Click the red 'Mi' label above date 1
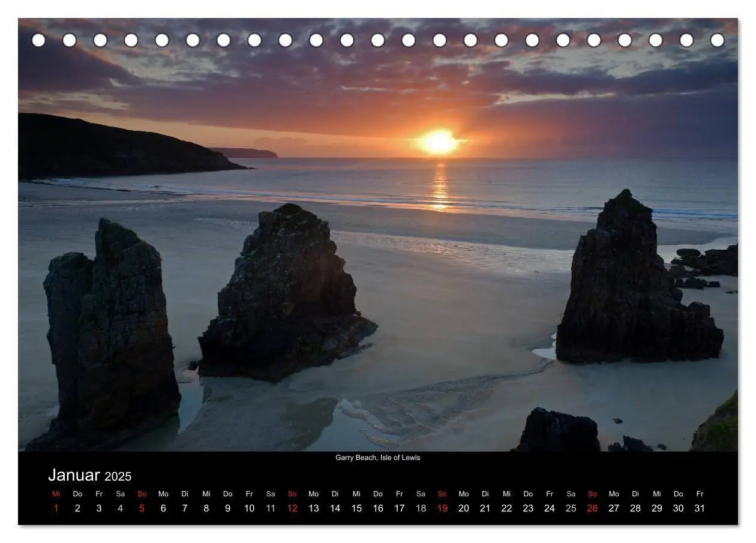Image resolution: width=756 pixels, height=543 pixels. click(x=56, y=494)
